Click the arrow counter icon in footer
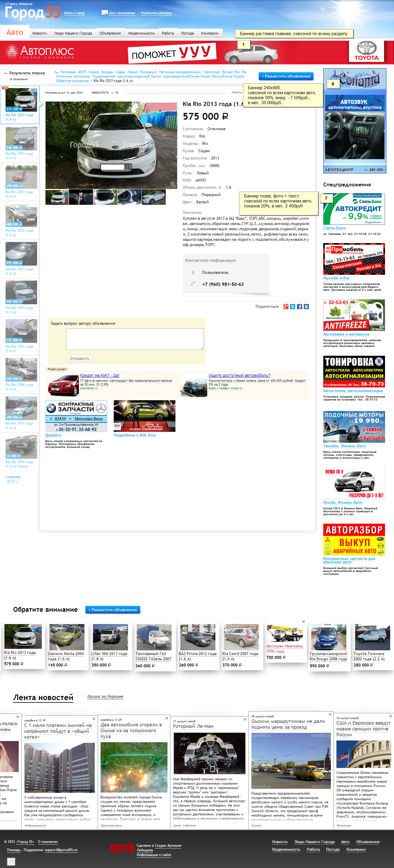 point(11,862)
